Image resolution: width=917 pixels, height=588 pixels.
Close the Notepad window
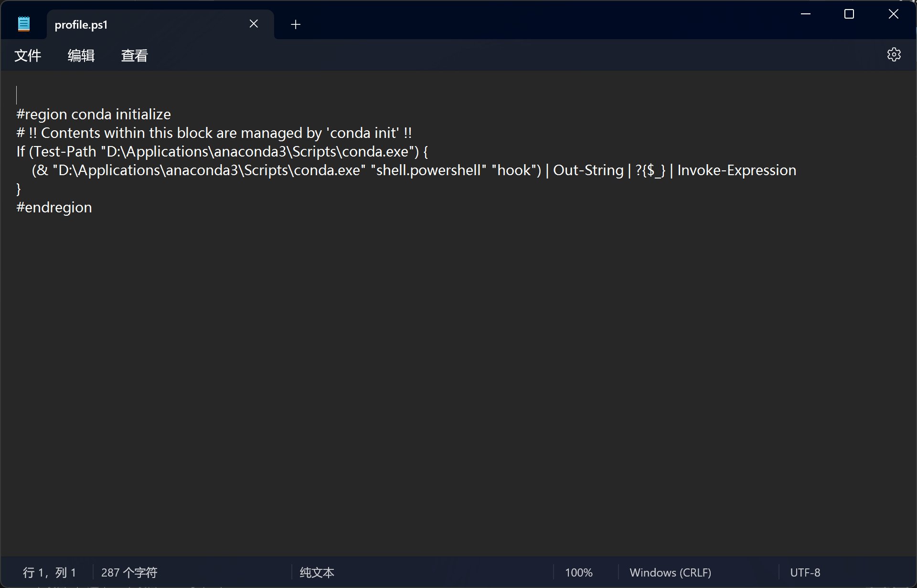click(x=893, y=14)
